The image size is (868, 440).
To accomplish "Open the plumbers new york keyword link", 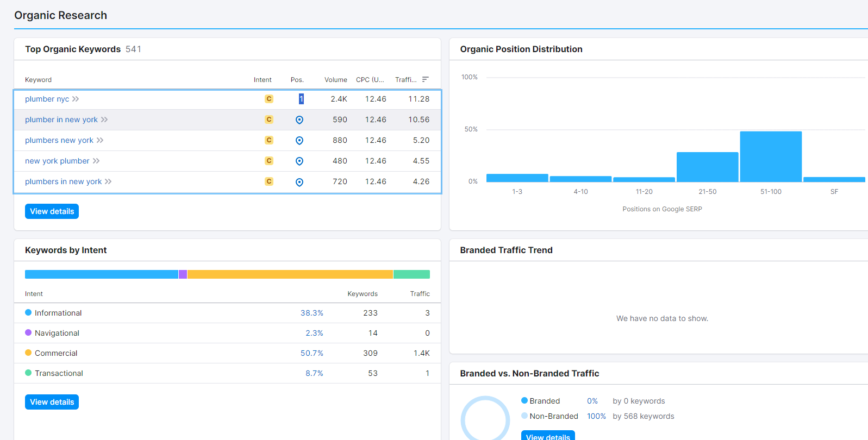I will (59, 140).
